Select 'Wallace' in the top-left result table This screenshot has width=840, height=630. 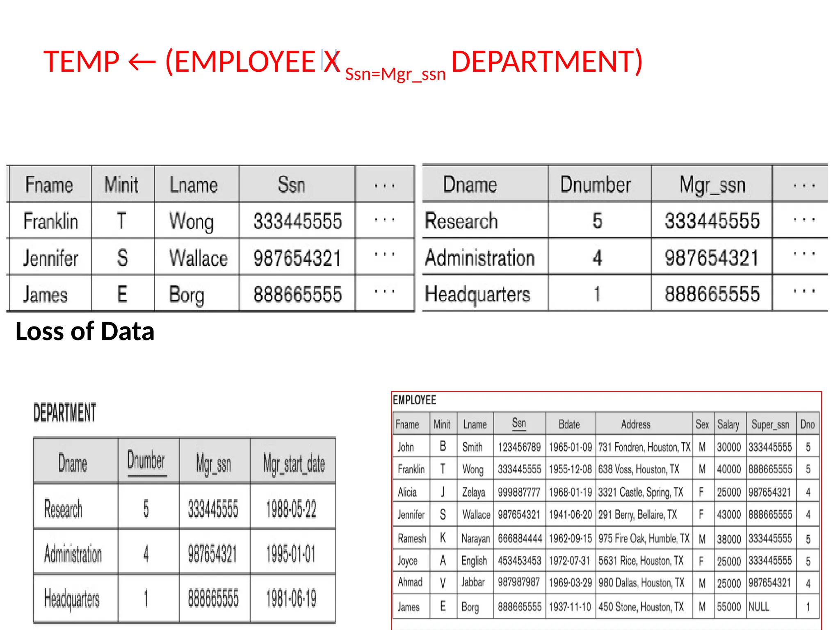198,258
